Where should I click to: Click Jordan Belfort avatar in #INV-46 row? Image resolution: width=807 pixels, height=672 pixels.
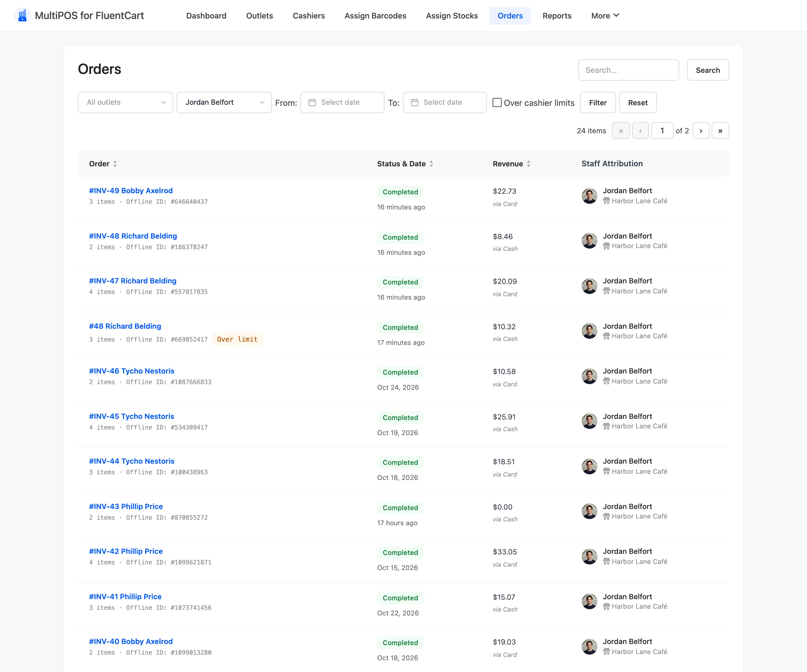(589, 376)
